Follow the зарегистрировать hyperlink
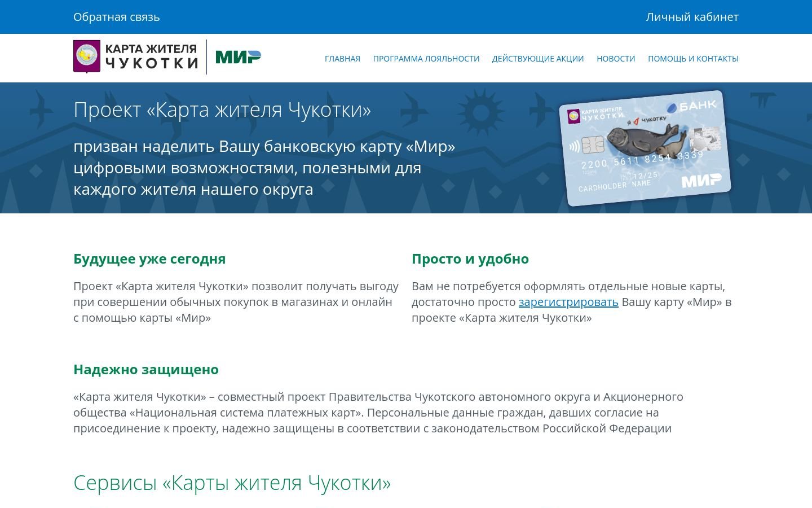The image size is (812, 508). (568, 302)
